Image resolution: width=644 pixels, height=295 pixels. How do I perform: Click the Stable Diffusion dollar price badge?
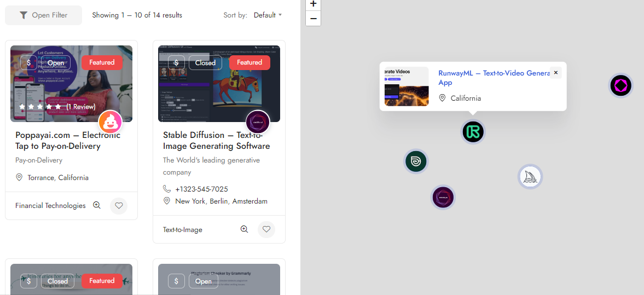[x=176, y=63]
